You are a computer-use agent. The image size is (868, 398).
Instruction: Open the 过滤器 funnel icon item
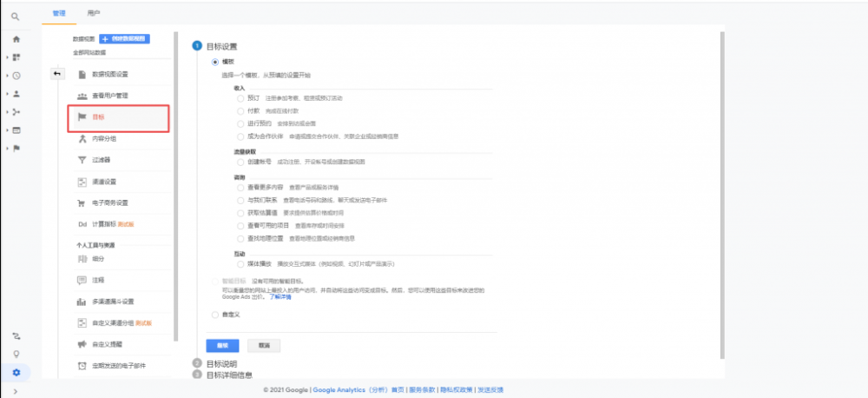tap(82, 160)
